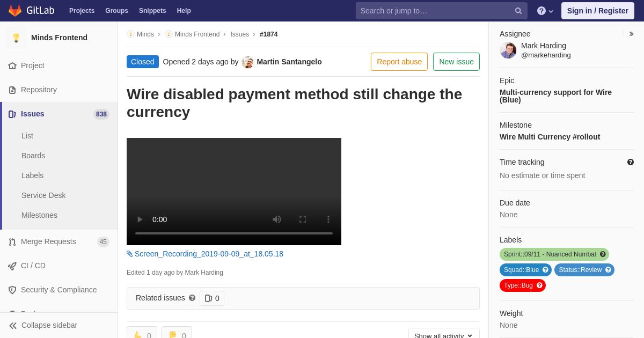Click the Project home icon in sidebar
This screenshot has width=644, height=338.
[x=12, y=65]
